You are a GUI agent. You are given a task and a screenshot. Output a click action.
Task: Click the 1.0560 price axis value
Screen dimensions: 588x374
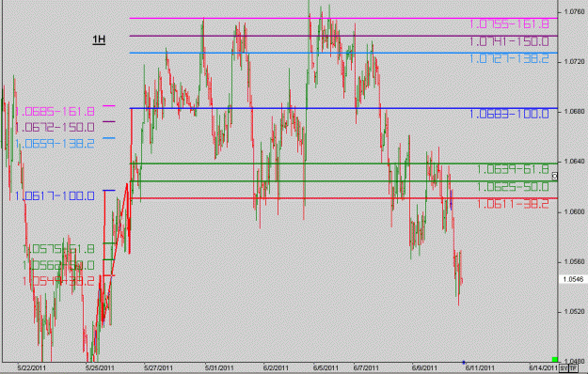click(x=574, y=262)
